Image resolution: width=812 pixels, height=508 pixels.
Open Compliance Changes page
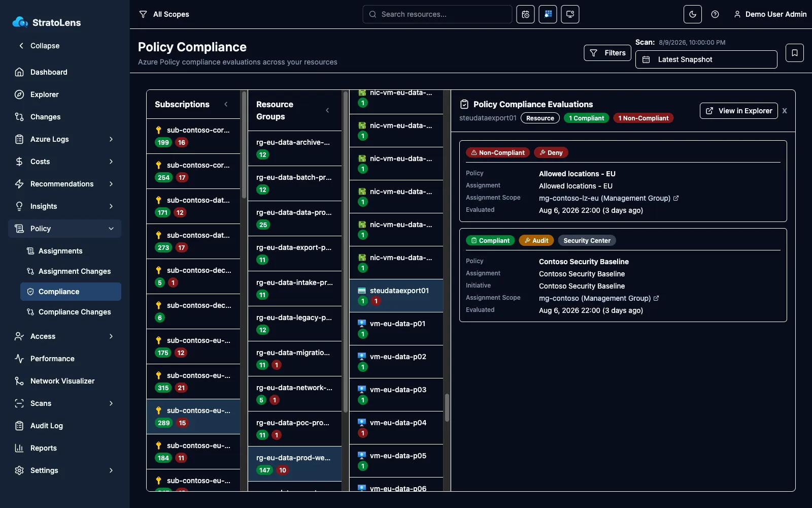coord(71,312)
